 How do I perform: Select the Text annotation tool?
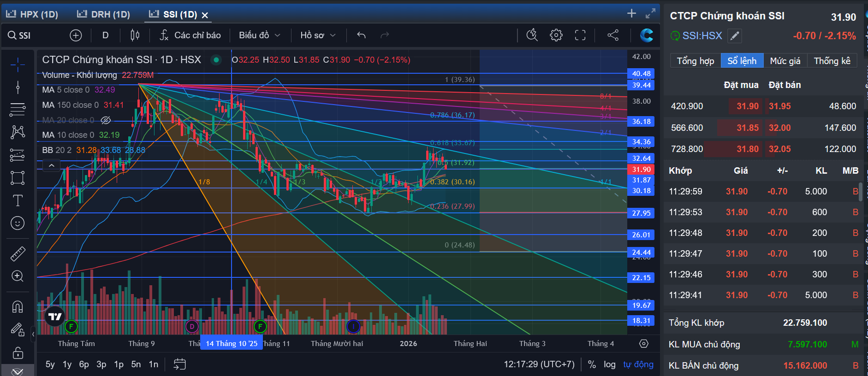[18, 200]
